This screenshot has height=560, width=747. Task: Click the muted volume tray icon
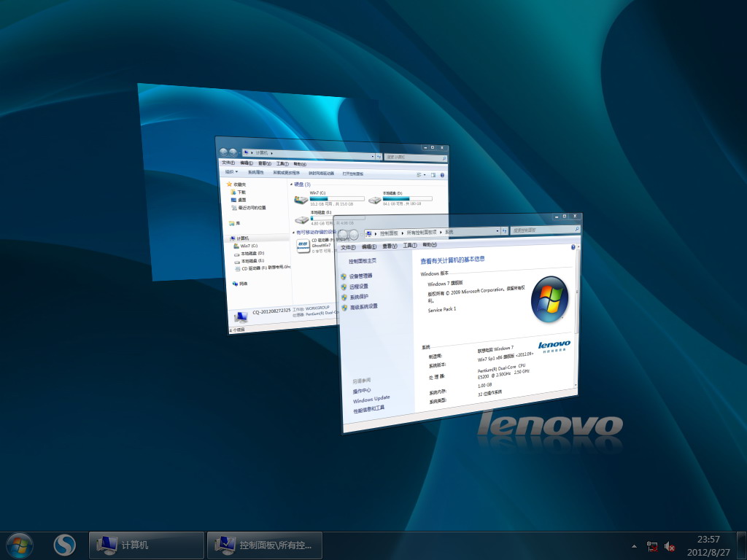coord(670,546)
